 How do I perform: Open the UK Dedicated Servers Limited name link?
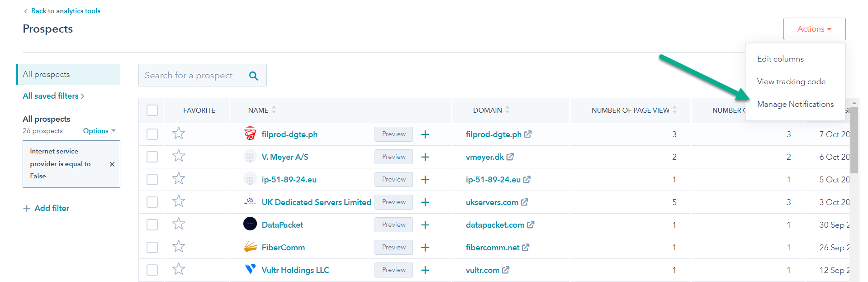click(316, 202)
